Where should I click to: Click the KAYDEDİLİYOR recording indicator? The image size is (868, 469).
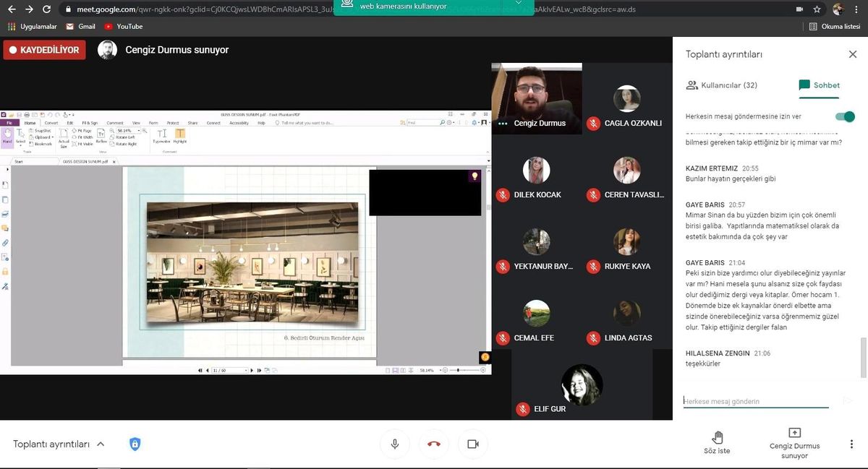tap(45, 50)
